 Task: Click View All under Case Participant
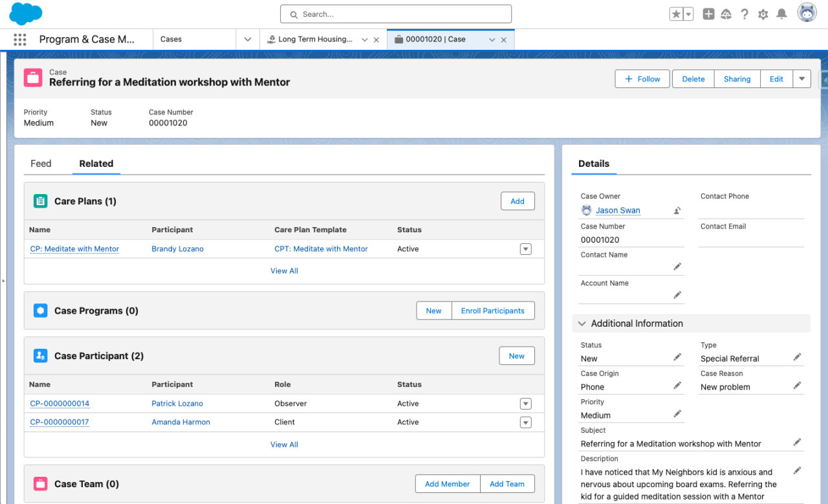[x=284, y=445]
